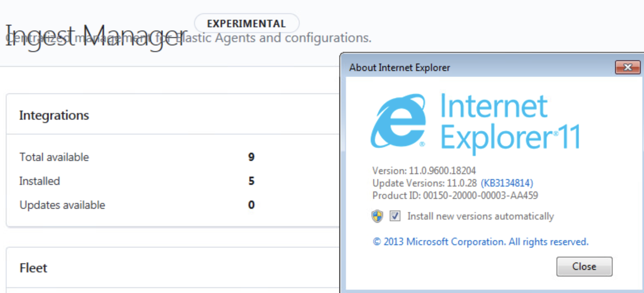Click the Microsoft Corporation copyright link
The image size is (644, 293).
(481, 242)
